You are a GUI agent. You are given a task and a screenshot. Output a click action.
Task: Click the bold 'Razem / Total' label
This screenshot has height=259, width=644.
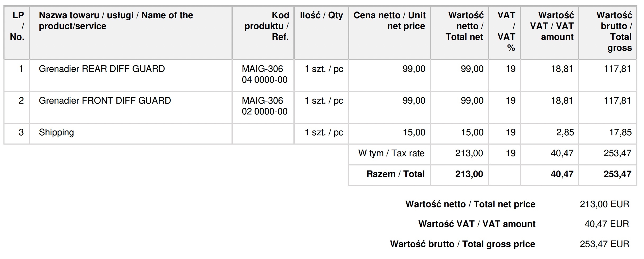(395, 174)
